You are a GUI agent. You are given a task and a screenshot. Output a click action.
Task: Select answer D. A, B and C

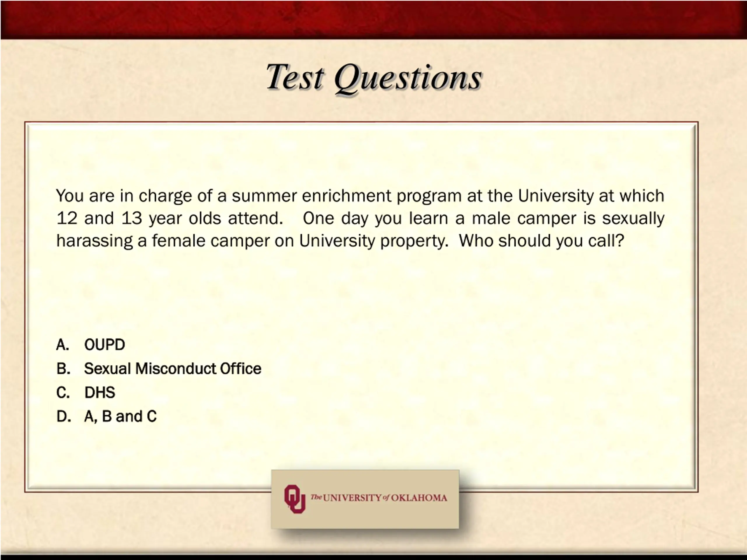[x=107, y=416]
